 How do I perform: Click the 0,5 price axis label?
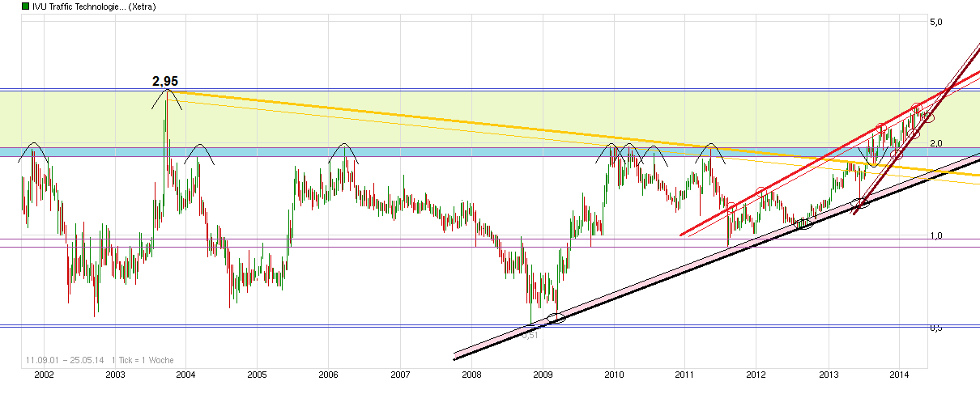(936, 328)
